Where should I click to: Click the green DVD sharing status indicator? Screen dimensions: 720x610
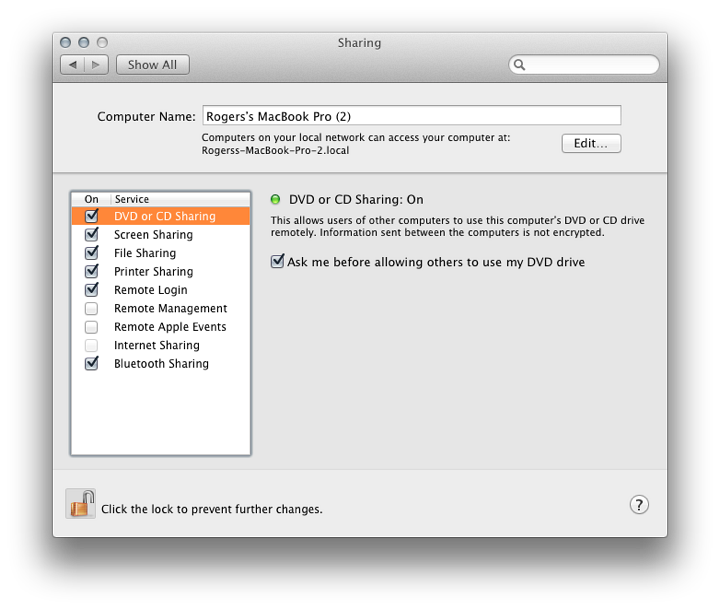(x=276, y=199)
